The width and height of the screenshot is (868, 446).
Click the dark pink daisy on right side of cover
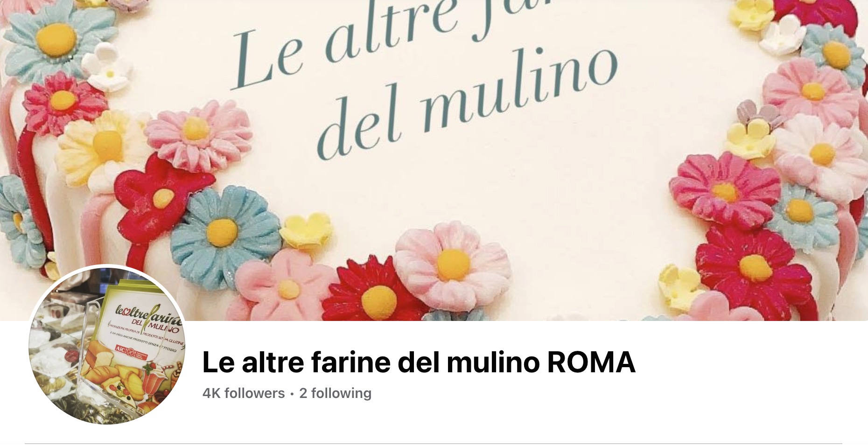point(724,190)
